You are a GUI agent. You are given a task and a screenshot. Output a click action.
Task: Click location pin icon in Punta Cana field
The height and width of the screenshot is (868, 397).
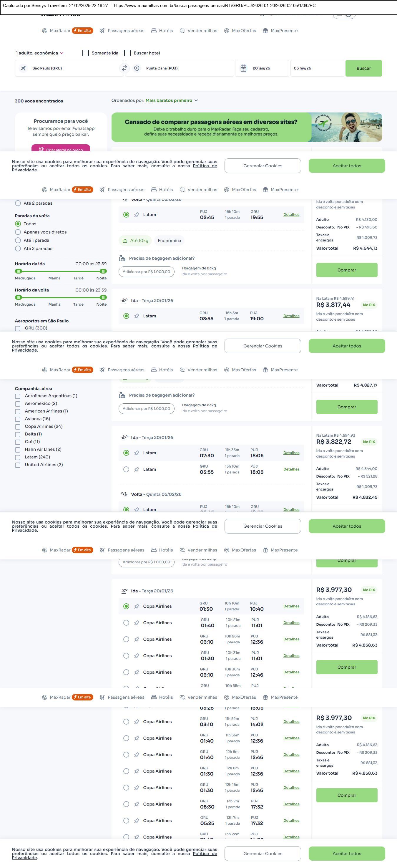point(137,68)
